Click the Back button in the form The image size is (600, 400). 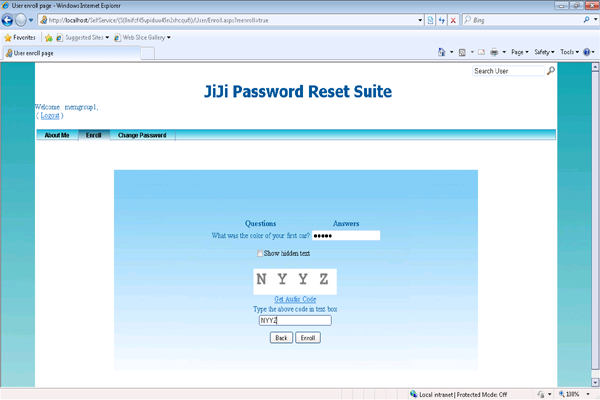[x=281, y=338]
